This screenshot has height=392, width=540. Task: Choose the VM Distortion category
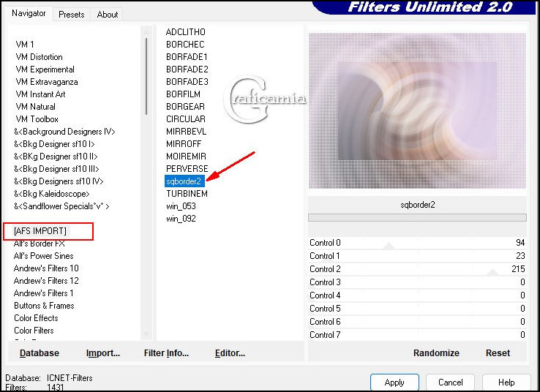tap(39, 57)
